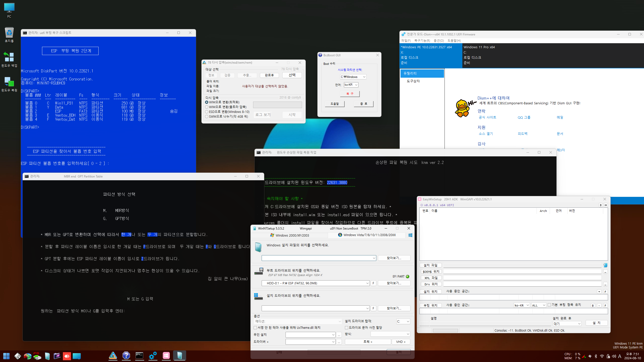Image resolution: width=644 pixels, height=362 pixels.
Task: Open EasyWinSetup ko-KR language dropdown
Action: click(x=522, y=305)
